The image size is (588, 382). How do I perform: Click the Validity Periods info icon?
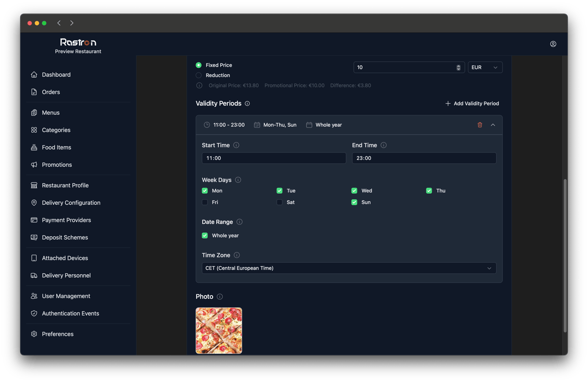pos(247,104)
